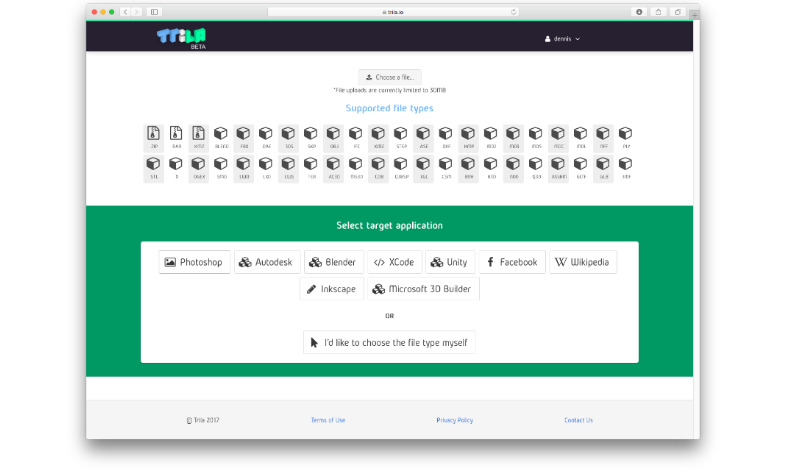Pick Inkscape as target application
The image size is (800, 474).
click(331, 289)
